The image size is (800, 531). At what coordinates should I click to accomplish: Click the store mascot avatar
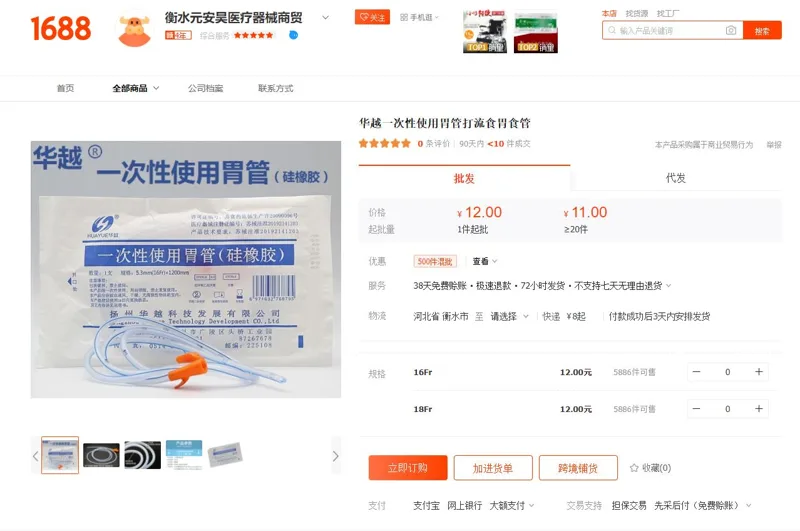tap(134, 31)
